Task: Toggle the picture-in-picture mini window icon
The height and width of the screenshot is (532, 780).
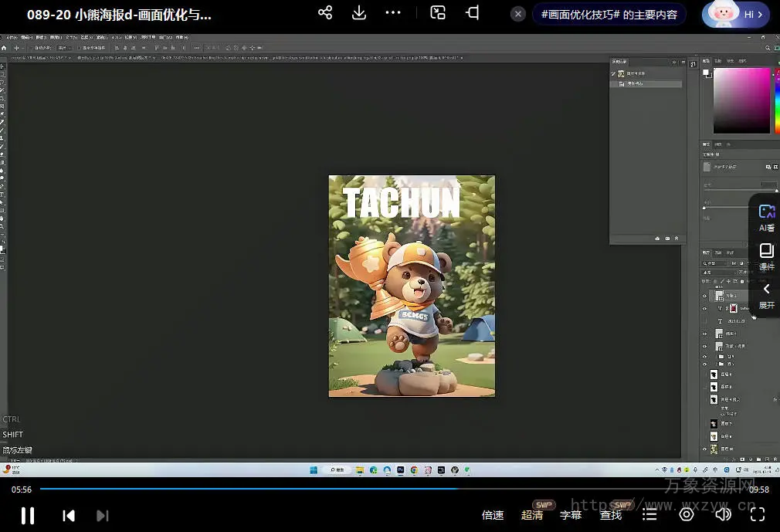Action: [x=438, y=13]
